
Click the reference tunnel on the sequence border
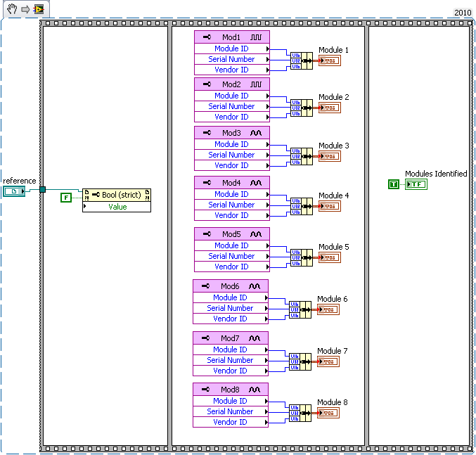42,189
